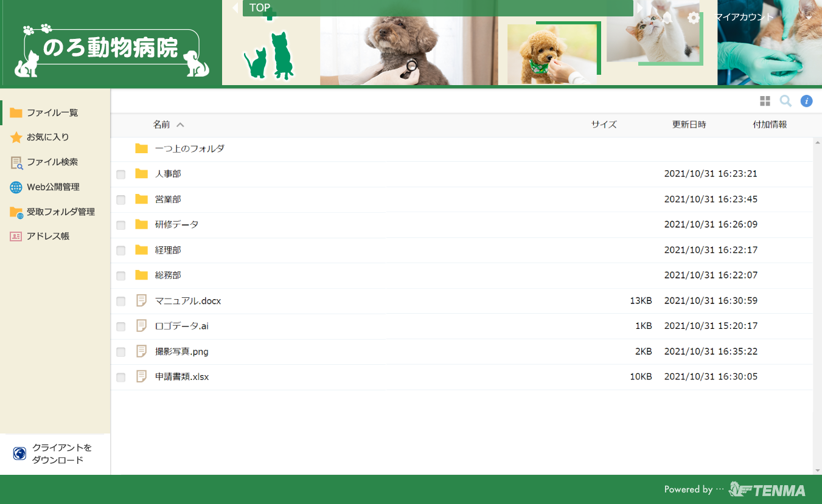The height and width of the screenshot is (504, 822).
Task: Click the 申請書類.xlsx file icon
Action: [142, 377]
